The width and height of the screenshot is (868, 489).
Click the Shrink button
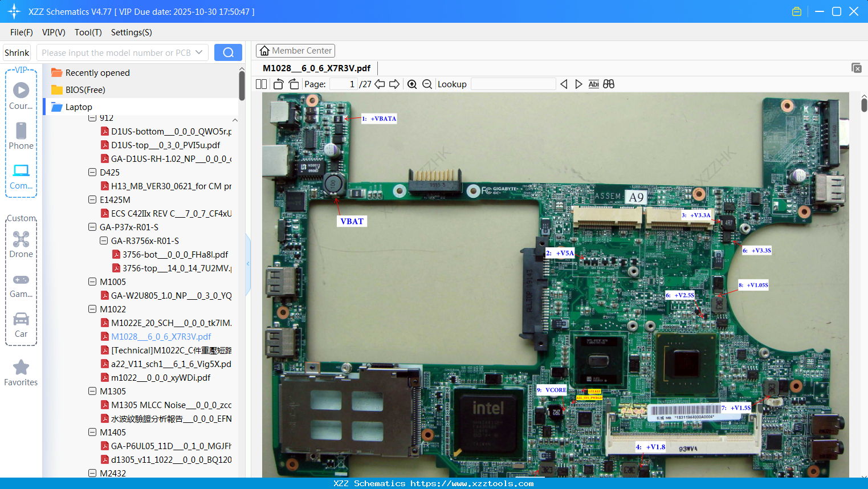coord(17,52)
